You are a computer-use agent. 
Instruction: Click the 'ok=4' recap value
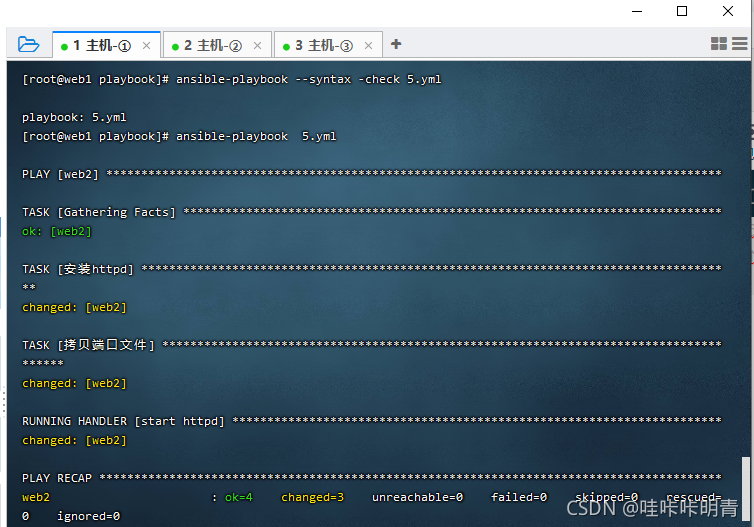[239, 497]
